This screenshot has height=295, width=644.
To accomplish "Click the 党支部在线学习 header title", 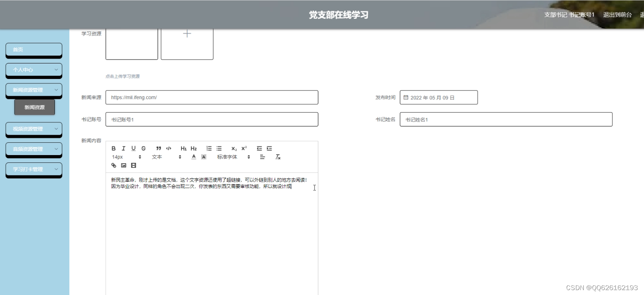I will point(338,15).
